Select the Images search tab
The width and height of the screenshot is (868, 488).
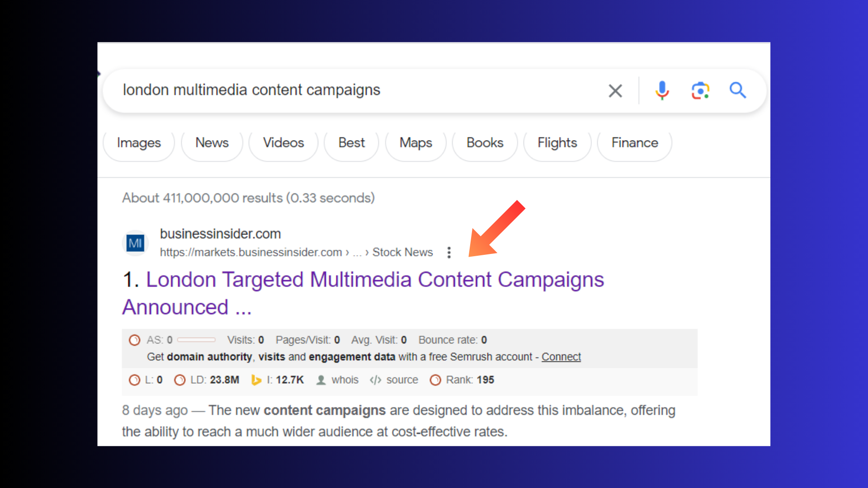139,143
